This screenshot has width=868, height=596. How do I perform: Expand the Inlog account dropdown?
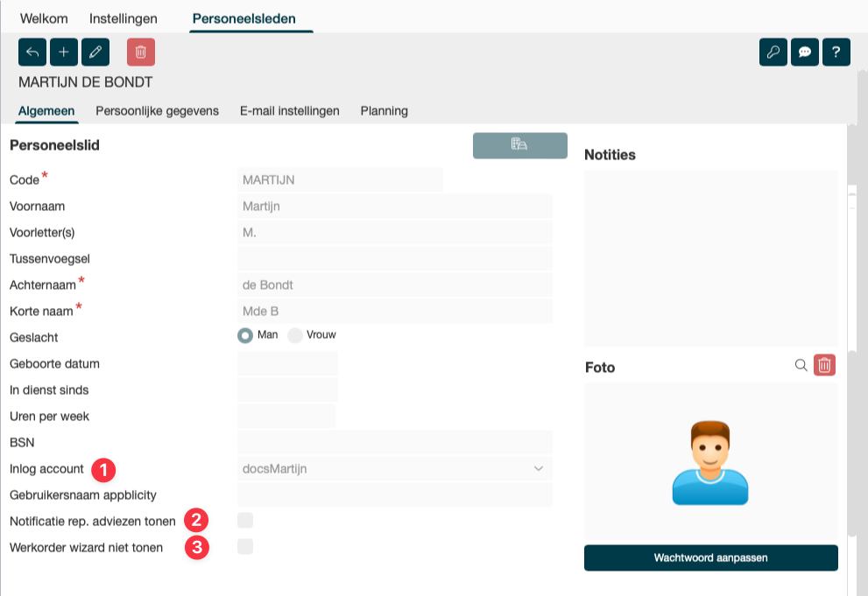coord(538,469)
